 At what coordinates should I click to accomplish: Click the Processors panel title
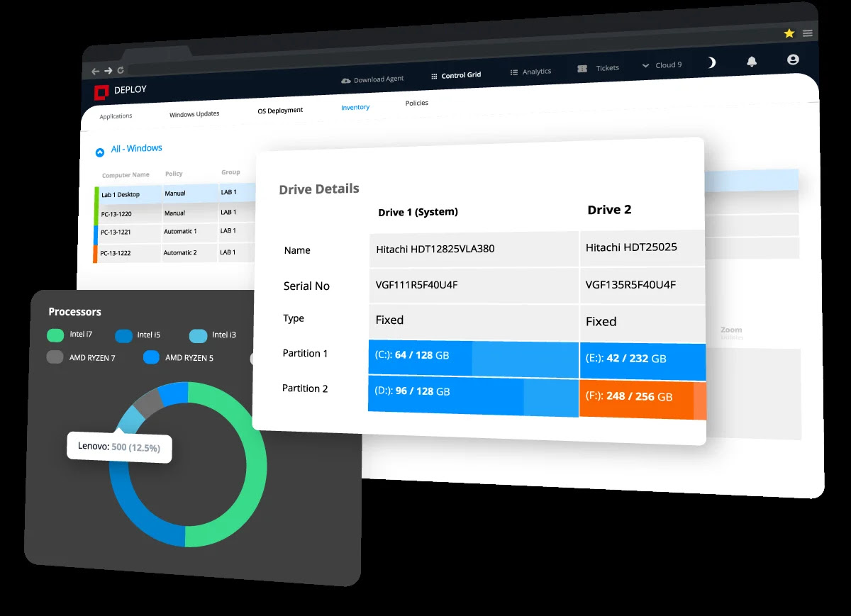pyautogui.click(x=74, y=312)
